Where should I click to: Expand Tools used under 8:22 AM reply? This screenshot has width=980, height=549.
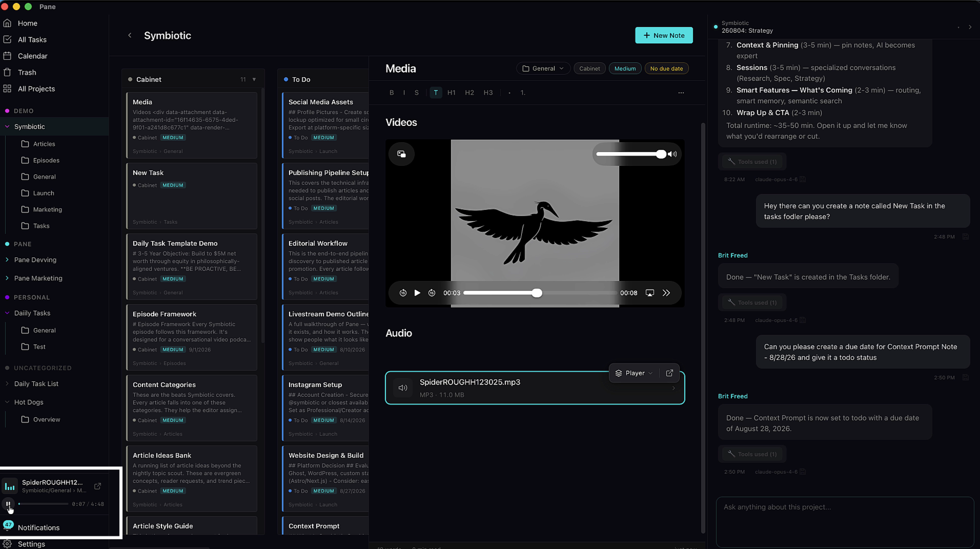(752, 162)
